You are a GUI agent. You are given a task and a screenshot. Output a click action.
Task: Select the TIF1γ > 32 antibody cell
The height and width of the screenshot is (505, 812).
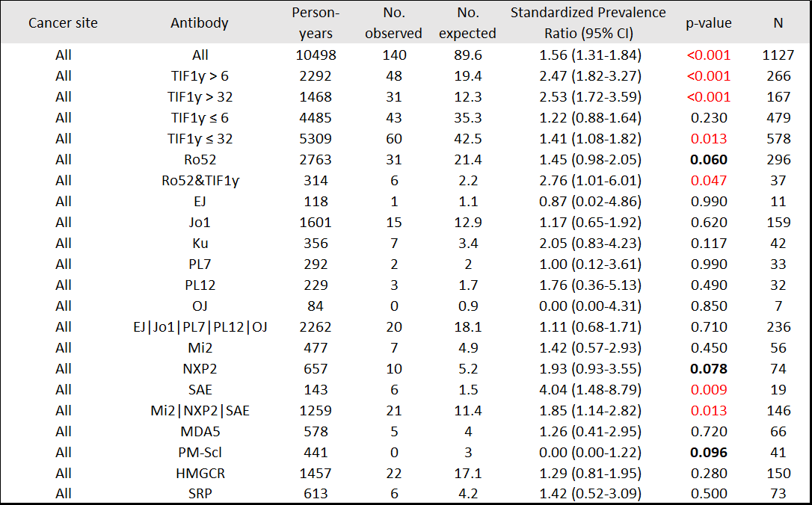pos(200,96)
